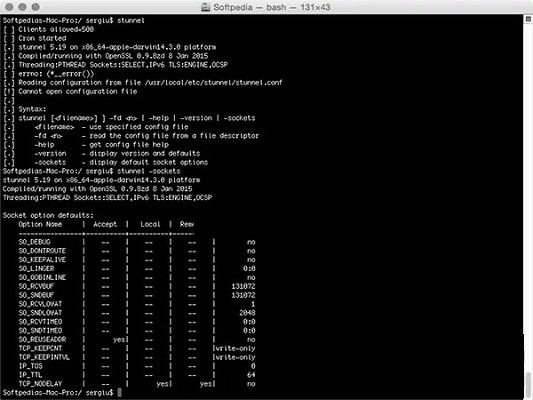Click the cursor at the final prompt
Image resolution: width=533 pixels, height=400 pixels.
(119, 393)
